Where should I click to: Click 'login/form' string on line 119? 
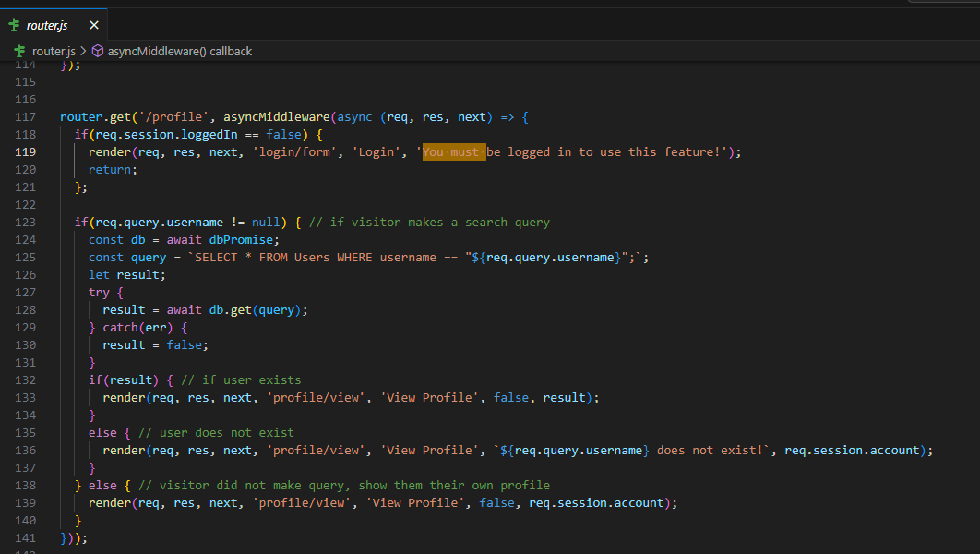294,152
